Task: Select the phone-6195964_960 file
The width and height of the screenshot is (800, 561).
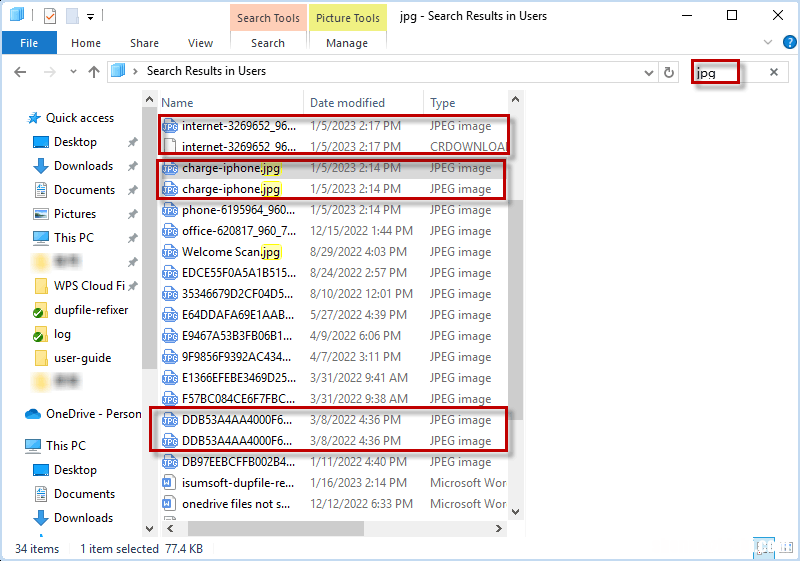Action: [333, 210]
